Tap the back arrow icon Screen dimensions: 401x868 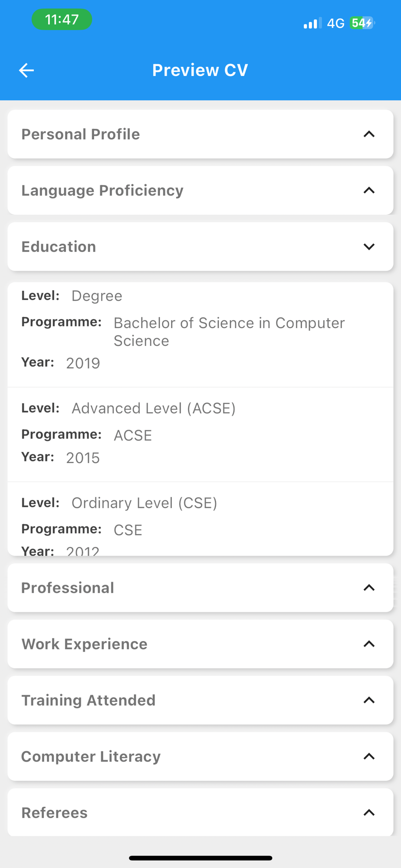click(26, 70)
